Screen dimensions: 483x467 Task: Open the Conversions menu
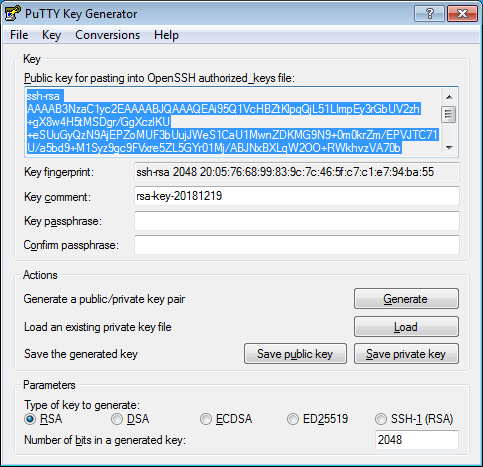click(x=107, y=35)
